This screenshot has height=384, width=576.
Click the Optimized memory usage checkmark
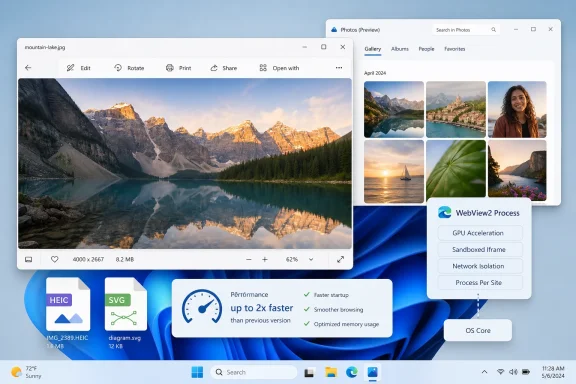pos(306,324)
